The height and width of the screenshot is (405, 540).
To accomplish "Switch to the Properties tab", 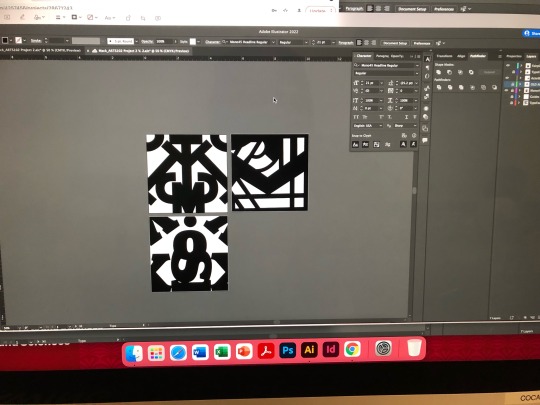I will [514, 56].
